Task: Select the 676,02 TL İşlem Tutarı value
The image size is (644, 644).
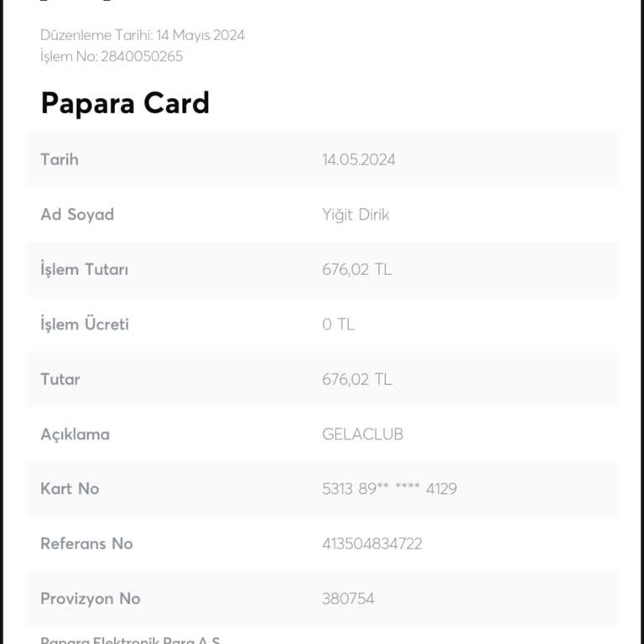Action: (356, 269)
